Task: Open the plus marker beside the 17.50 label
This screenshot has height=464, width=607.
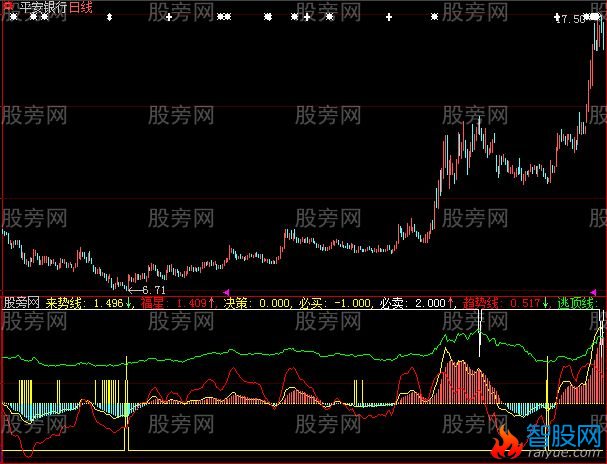Action: pyautogui.click(x=557, y=17)
